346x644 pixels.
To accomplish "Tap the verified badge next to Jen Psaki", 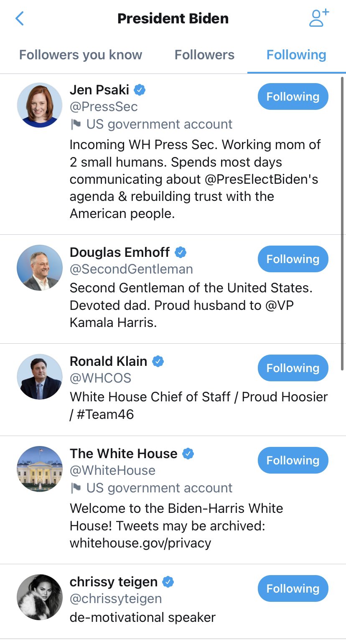I will 140,89.
